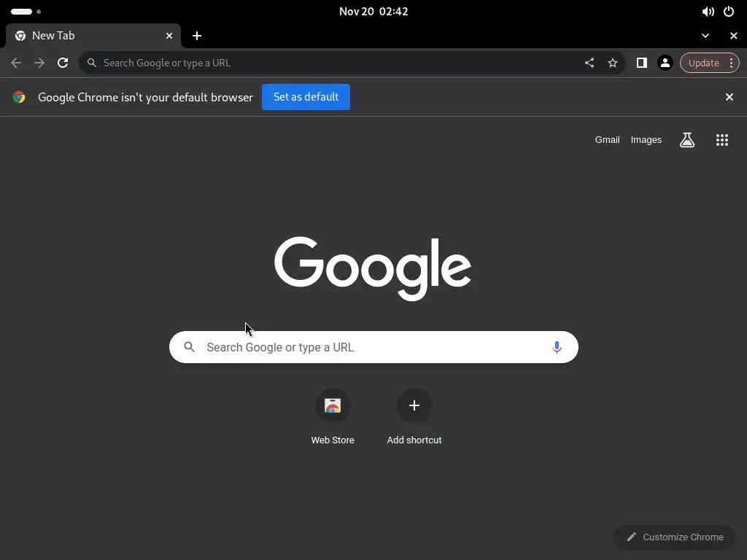747x560 pixels.
Task: Click the Chrome logo in infobar
Action: coord(19,97)
